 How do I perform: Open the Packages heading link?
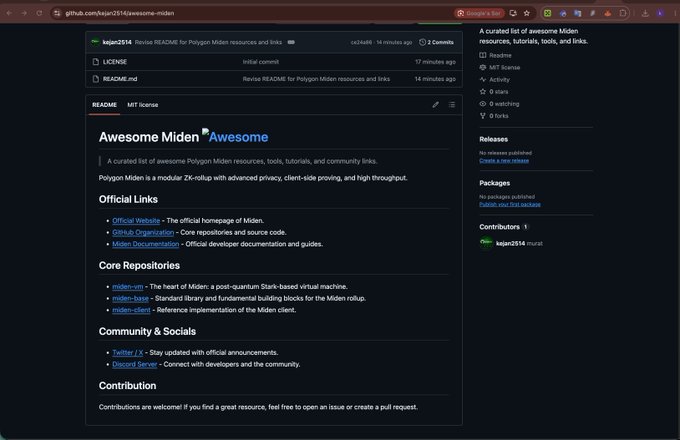pos(494,183)
